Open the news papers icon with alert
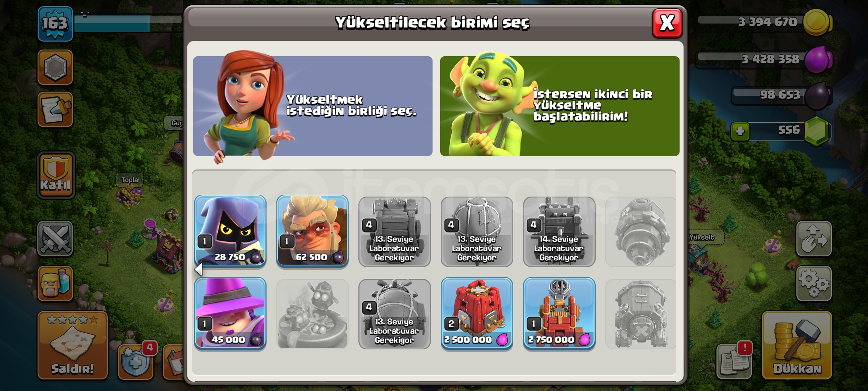The height and width of the screenshot is (391, 868). point(734,361)
